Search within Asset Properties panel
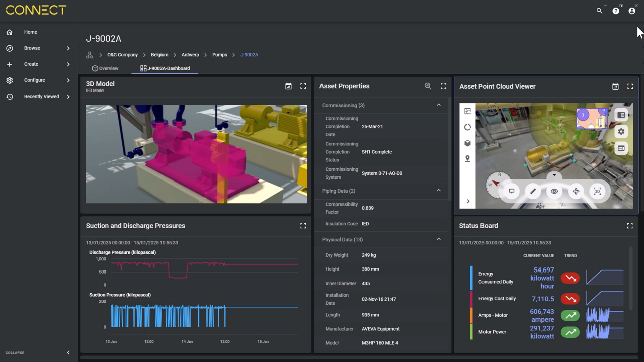 click(428, 86)
